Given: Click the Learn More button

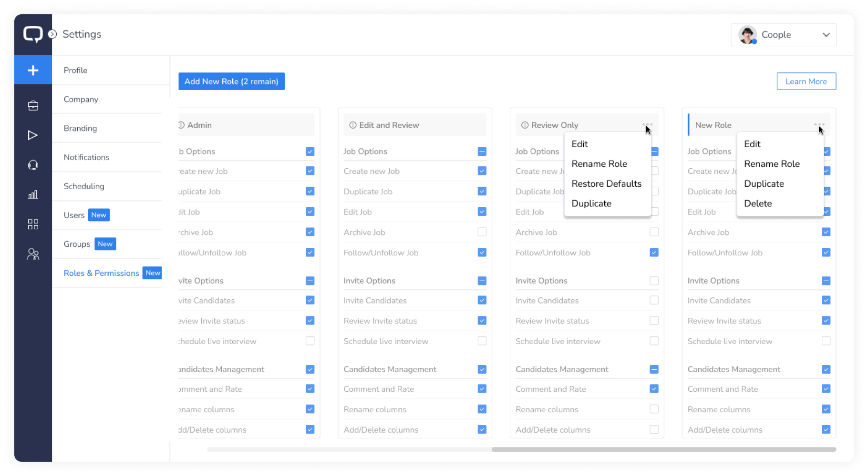Looking at the screenshot, I should point(806,81).
